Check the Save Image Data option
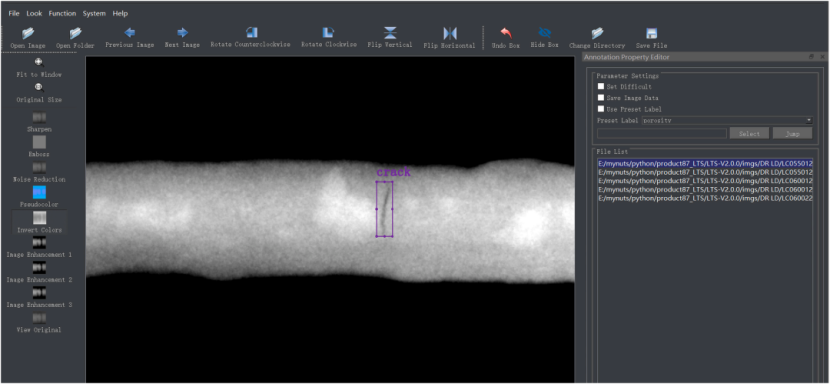Viewport: 830px width, 384px height. point(601,97)
